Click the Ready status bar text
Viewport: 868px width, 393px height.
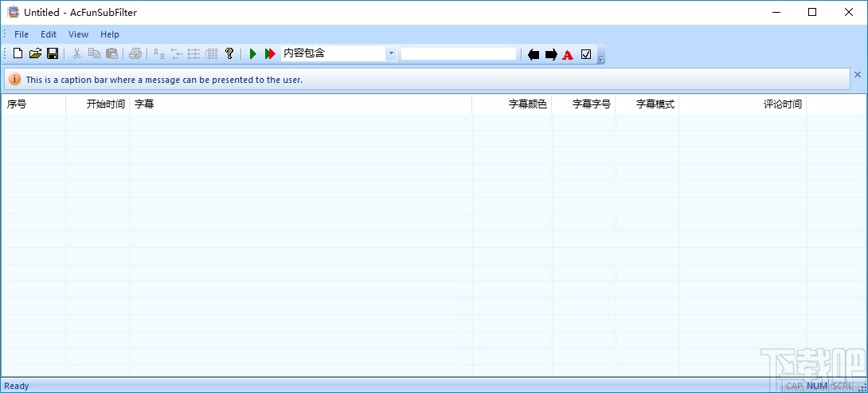point(17,386)
